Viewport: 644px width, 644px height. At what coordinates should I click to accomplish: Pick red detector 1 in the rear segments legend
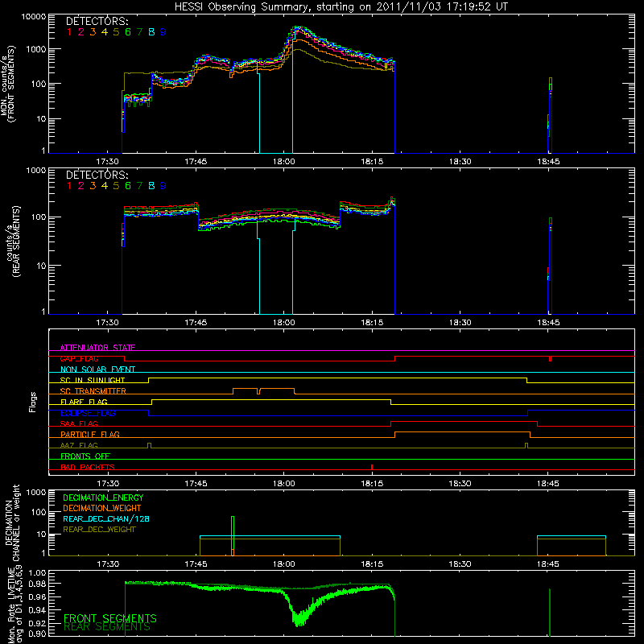click(x=69, y=186)
